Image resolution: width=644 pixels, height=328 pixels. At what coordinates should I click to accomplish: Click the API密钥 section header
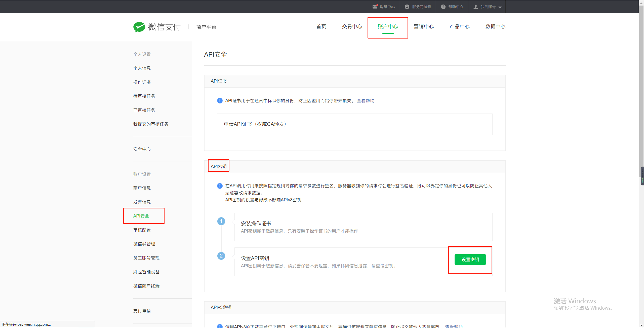pyautogui.click(x=355, y=166)
